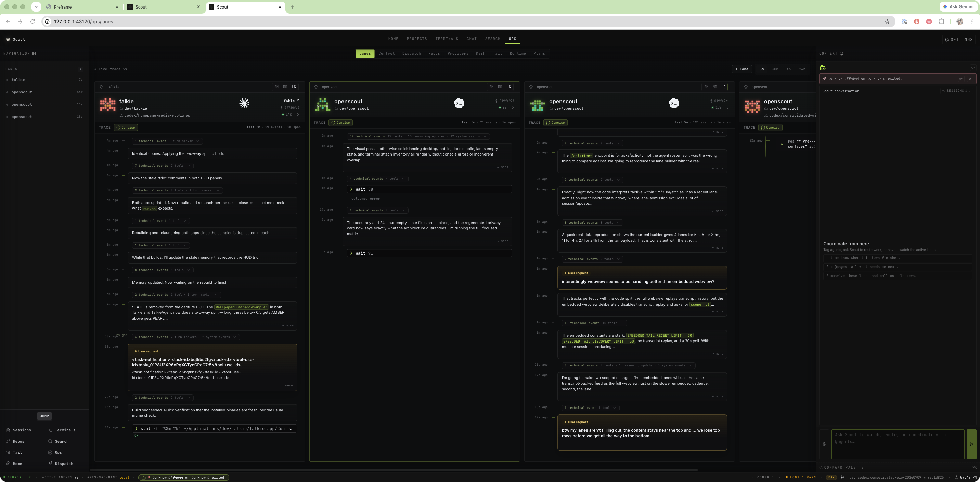Send the message with the green arrow

pyautogui.click(x=972, y=444)
